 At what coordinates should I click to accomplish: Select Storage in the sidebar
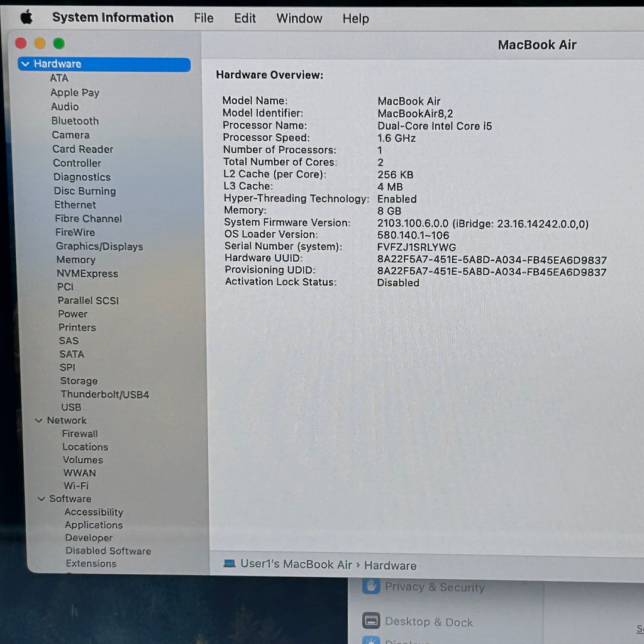point(79,381)
